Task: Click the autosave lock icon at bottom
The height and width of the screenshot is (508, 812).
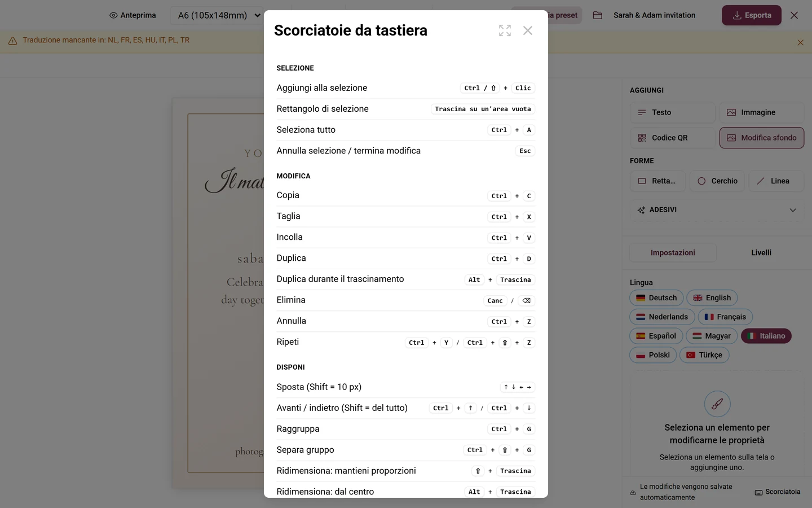Action: point(633,493)
